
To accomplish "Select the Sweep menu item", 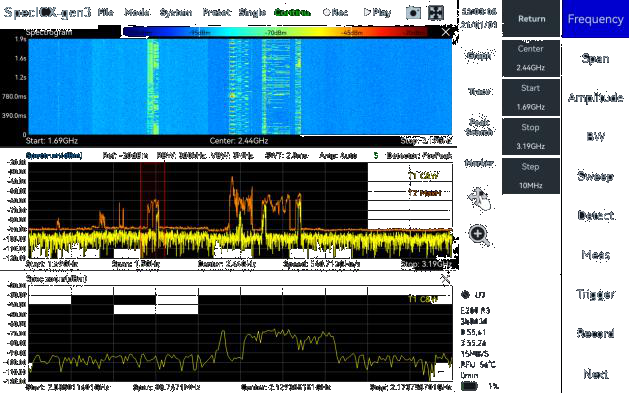I will tap(595, 176).
